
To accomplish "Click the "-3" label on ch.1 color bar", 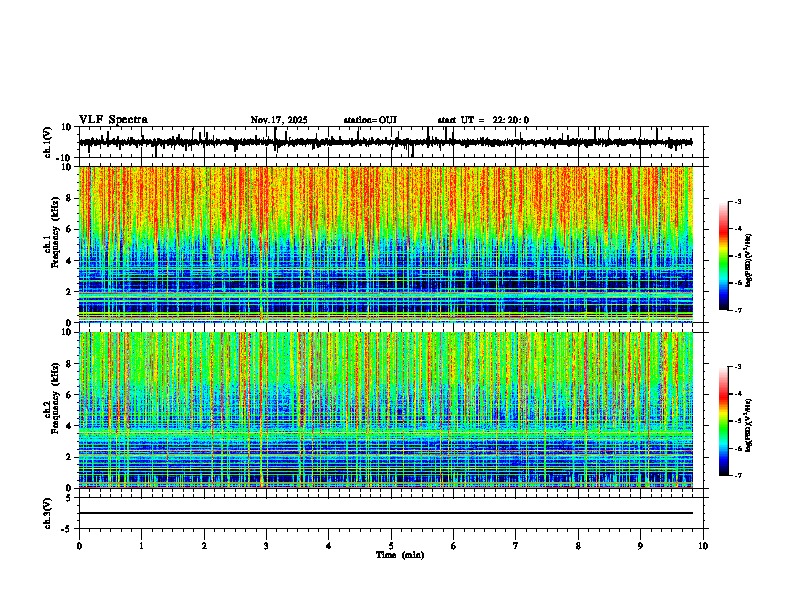I will (737, 202).
